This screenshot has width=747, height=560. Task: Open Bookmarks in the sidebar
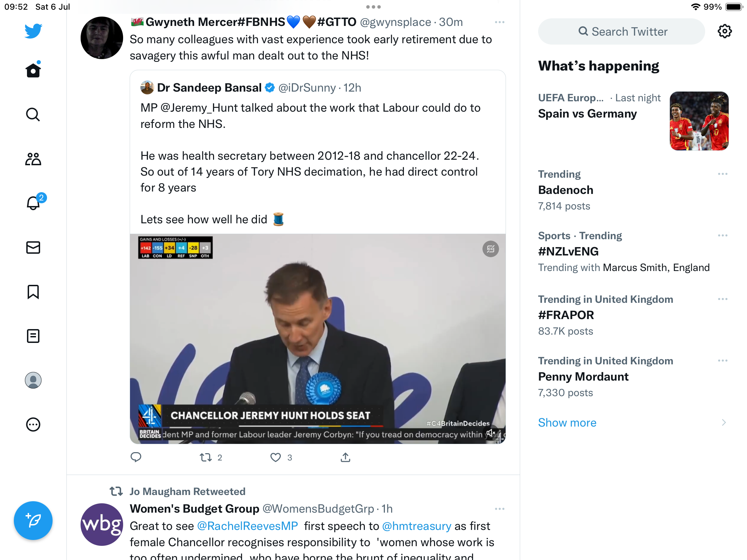[33, 292]
